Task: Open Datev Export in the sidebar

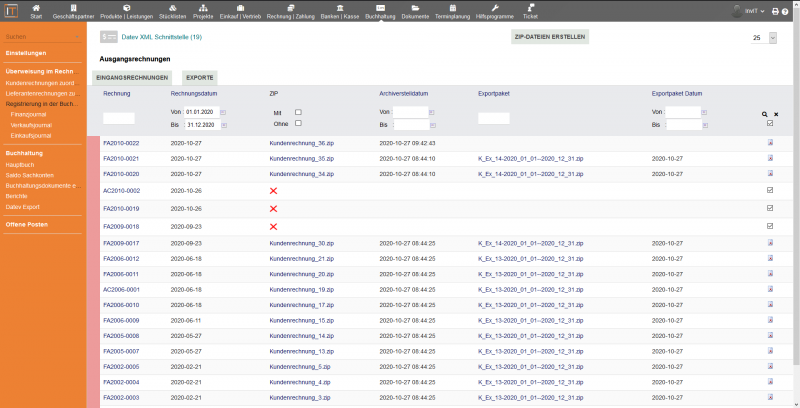Action: click(x=22, y=207)
